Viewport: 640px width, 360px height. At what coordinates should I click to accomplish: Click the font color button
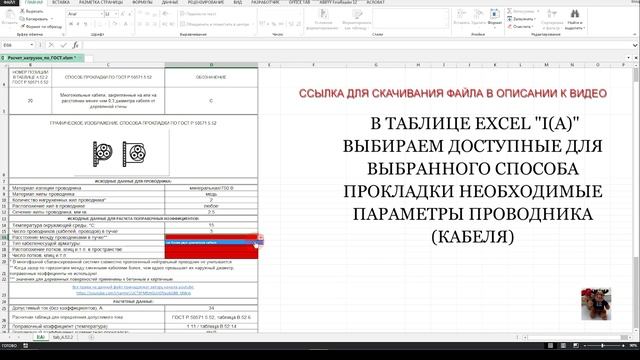click(125, 24)
